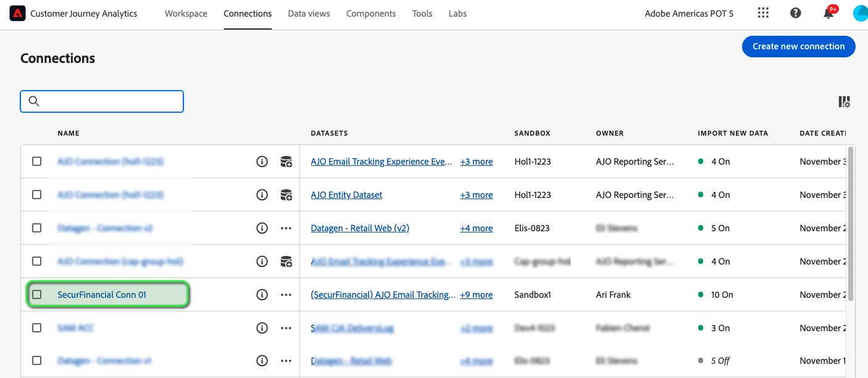Click the magnifier icon in the search box
868x378 pixels.
[34, 101]
